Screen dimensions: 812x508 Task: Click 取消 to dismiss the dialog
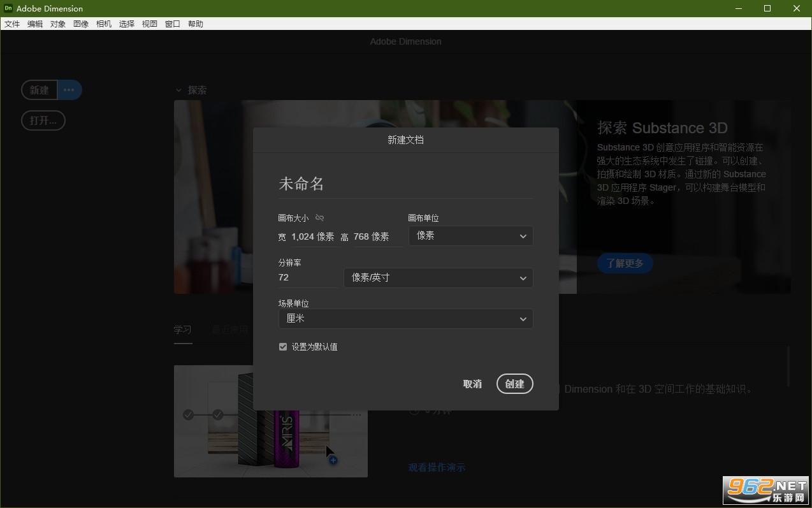tap(472, 384)
